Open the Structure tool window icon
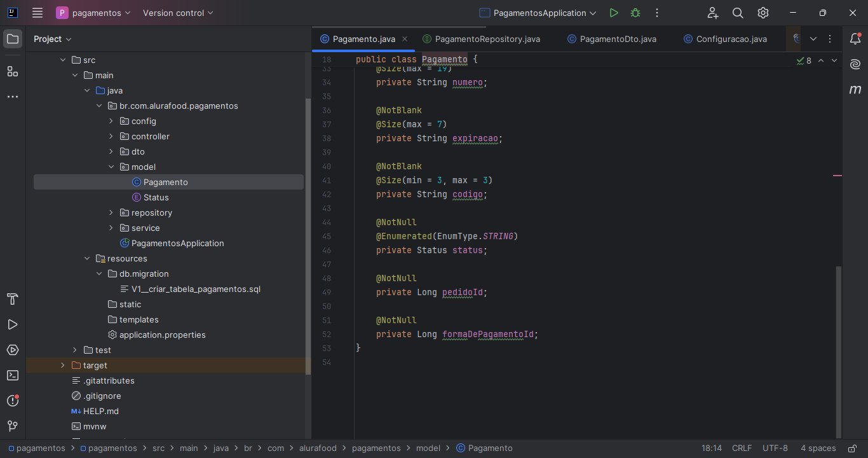The image size is (868, 458). click(13, 71)
